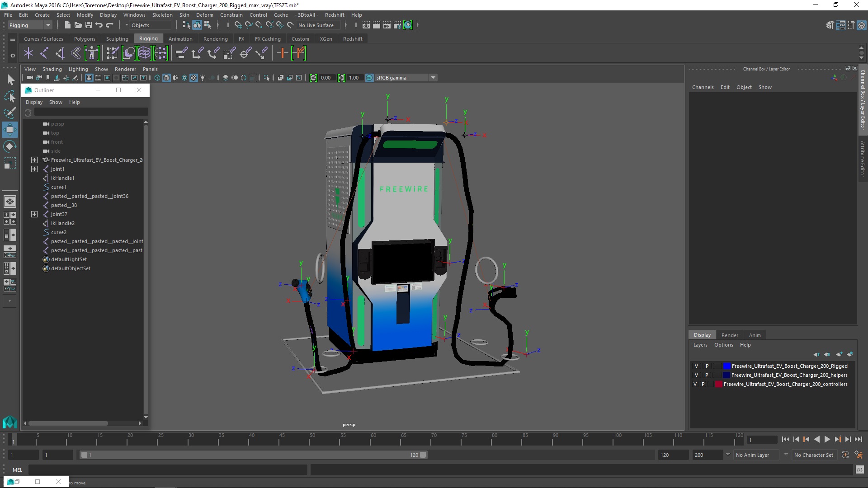868x488 pixels.
Task: Activate the Paint Selection tool
Action: click(10, 113)
